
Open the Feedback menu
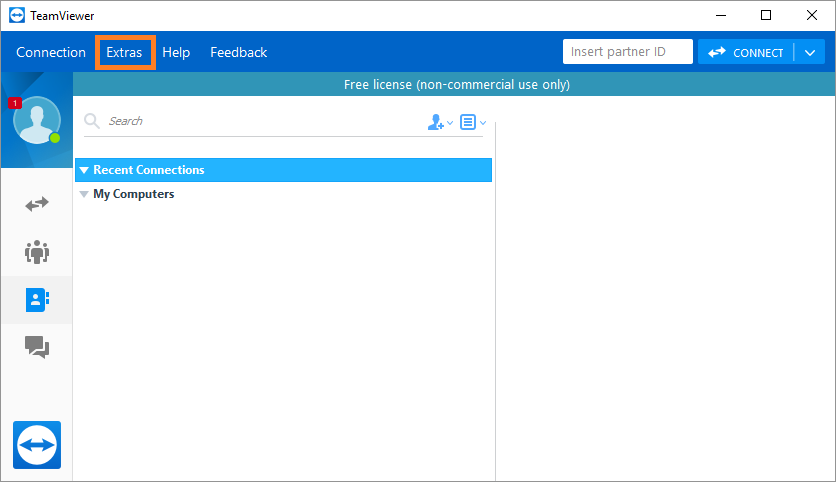[238, 52]
